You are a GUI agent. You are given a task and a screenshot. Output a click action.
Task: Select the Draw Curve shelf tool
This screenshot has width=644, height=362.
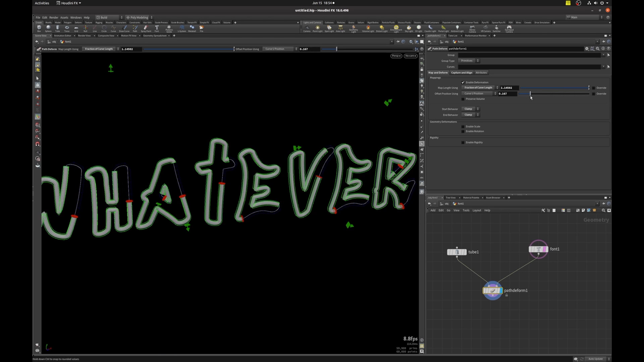point(124,28)
